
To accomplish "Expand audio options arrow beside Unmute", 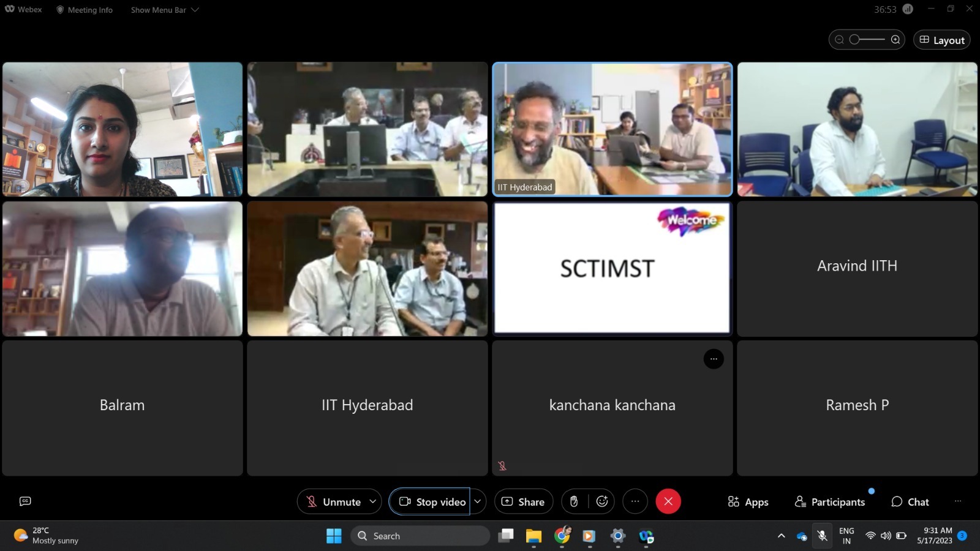I will 372,501.
